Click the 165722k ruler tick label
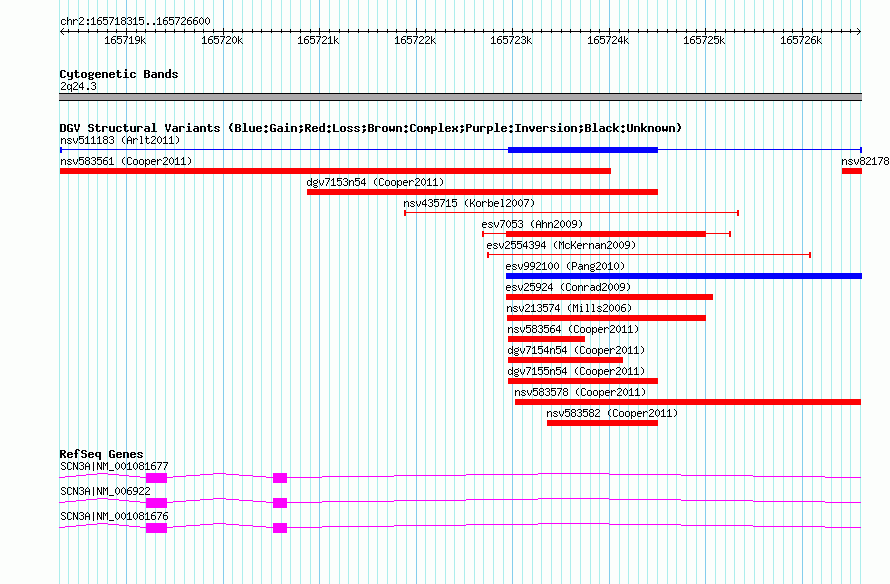Image resolution: width=890 pixels, height=584 pixels. (415, 40)
